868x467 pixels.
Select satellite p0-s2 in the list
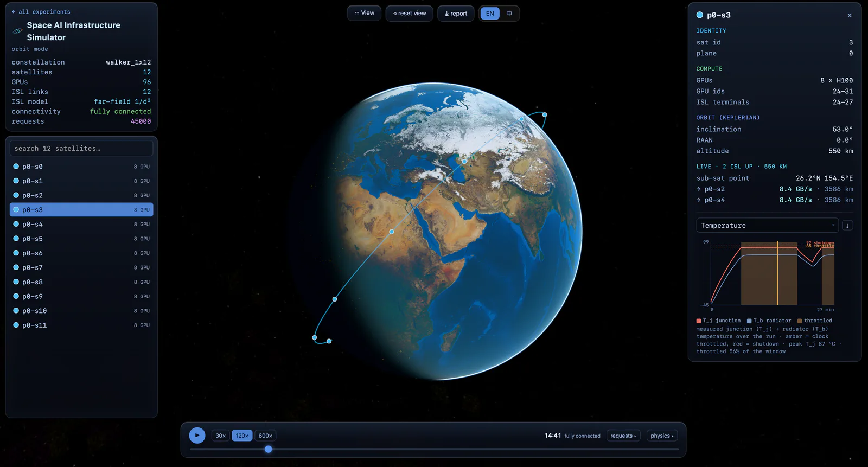81,195
